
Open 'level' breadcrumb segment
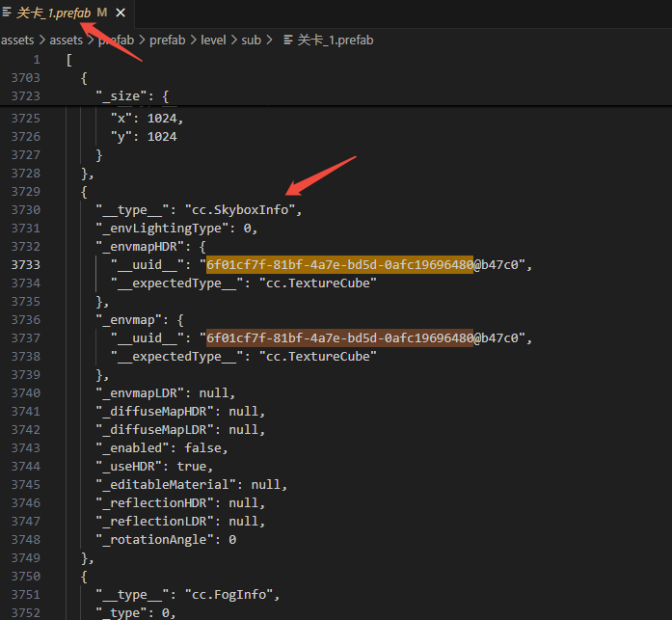pyautogui.click(x=213, y=40)
